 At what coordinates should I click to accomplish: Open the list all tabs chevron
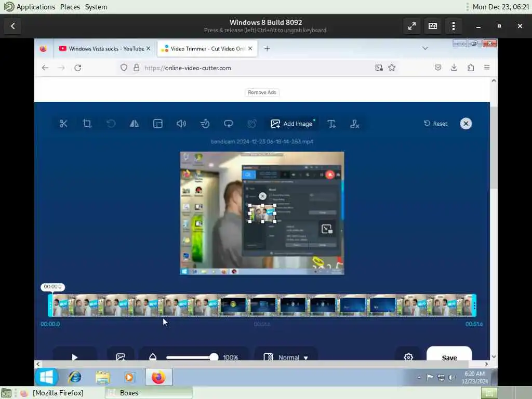425,48
